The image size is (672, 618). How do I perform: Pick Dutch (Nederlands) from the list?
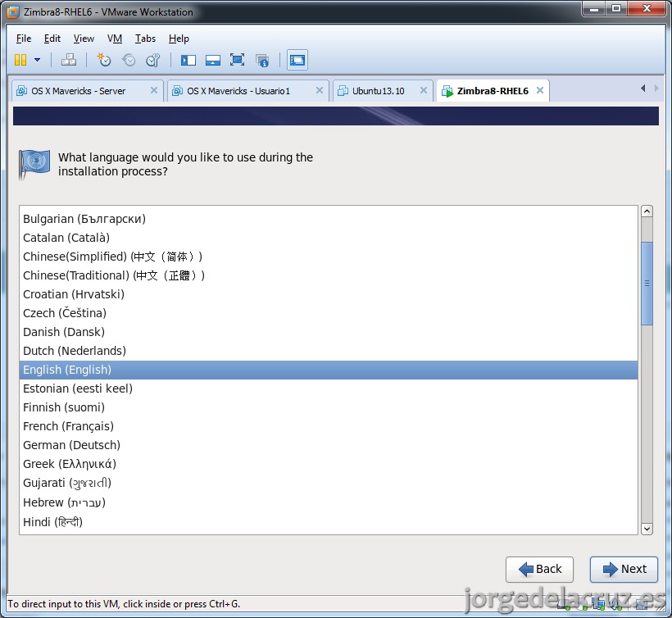[x=329, y=351]
